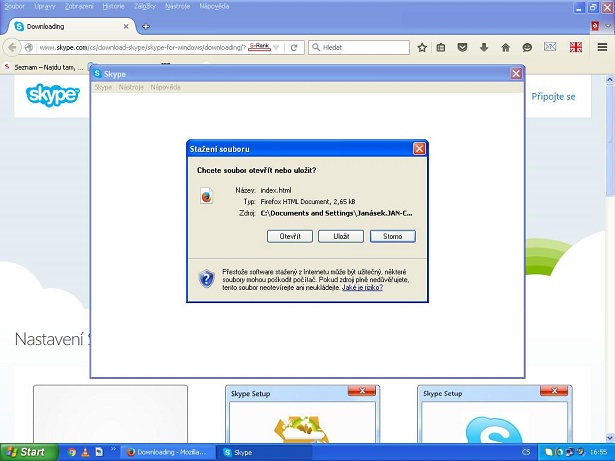Open the Seznam bookmark in the bookmarks bar
This screenshot has height=461, width=615.
(44, 67)
